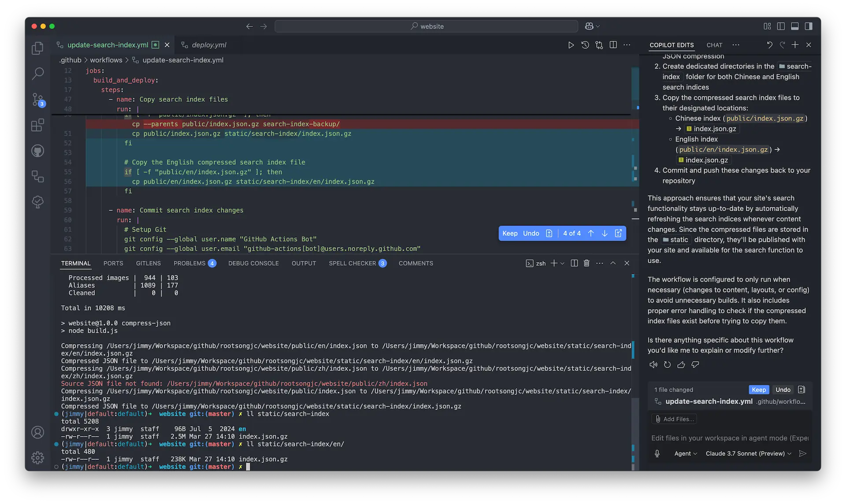Toggle primary side bar visibility

tap(781, 26)
